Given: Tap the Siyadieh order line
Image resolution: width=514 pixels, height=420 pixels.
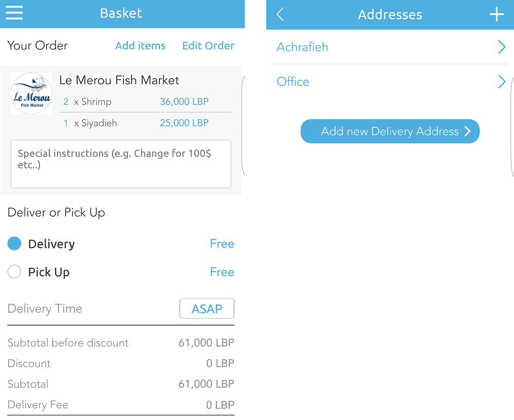Looking at the screenshot, I should tap(99, 123).
